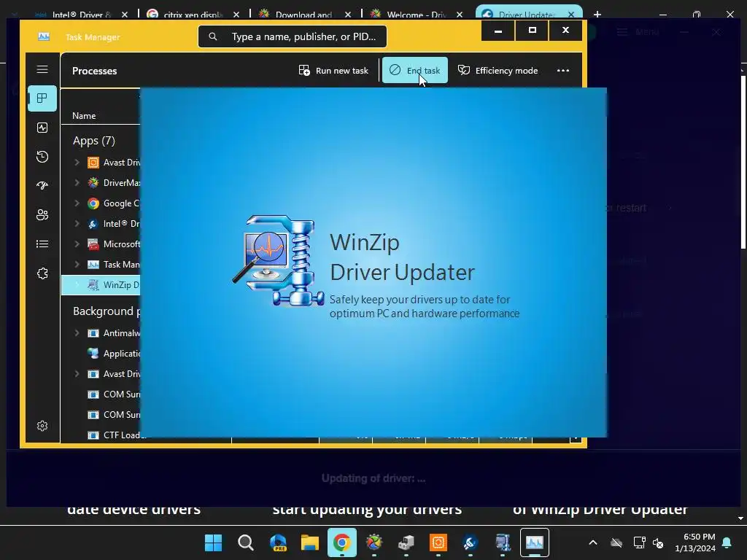Open the installer package taskbar icon
The height and width of the screenshot is (560, 747).
tap(406, 542)
